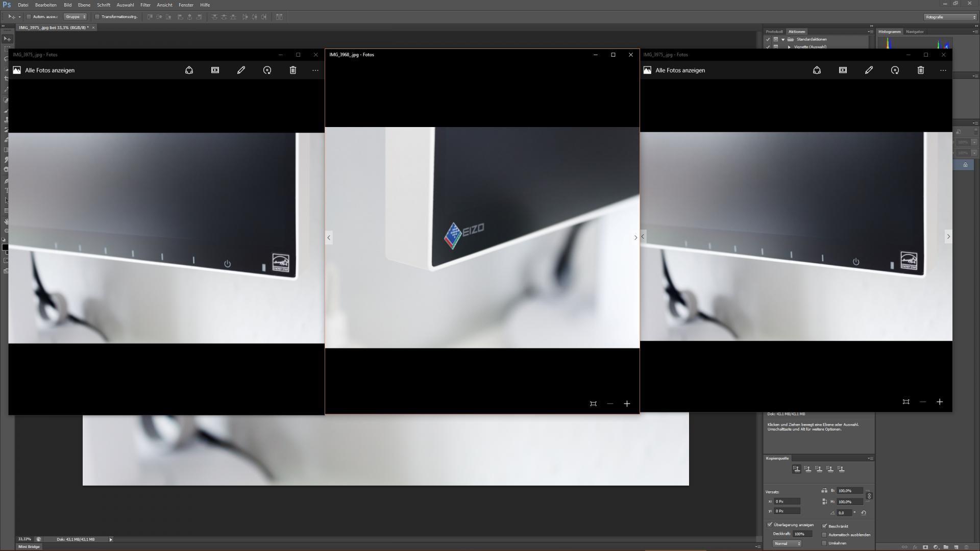Image resolution: width=980 pixels, height=551 pixels.
Task: Reset transform in Kopierquelle panel
Action: pos(864,513)
